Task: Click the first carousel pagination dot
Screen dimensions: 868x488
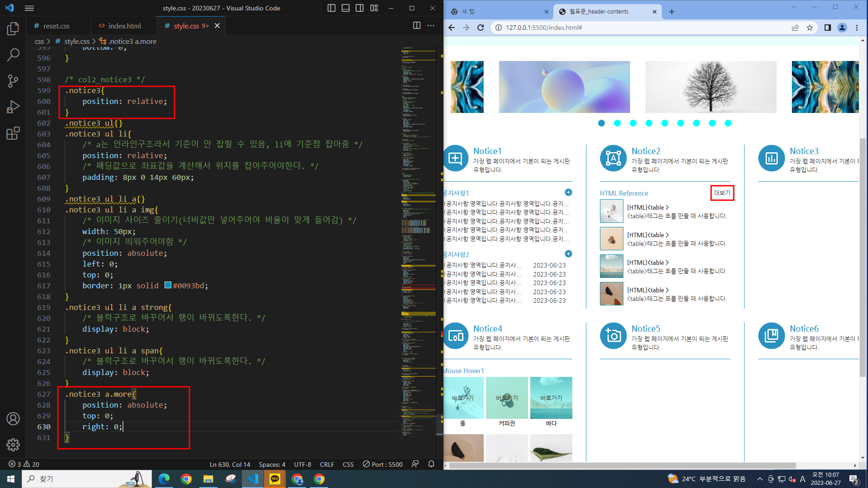Action: tap(601, 123)
